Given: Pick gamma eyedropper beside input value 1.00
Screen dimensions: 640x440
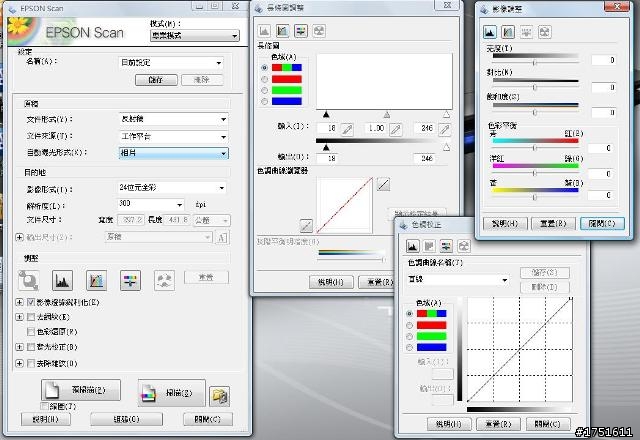Looking at the screenshot, I should pos(396,129).
